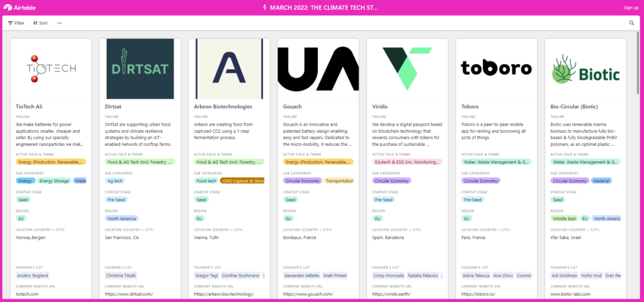Image resolution: width=644 pixels, height=302 pixels.
Task: Click founder Nofar Hod chip
Action: point(592,276)
